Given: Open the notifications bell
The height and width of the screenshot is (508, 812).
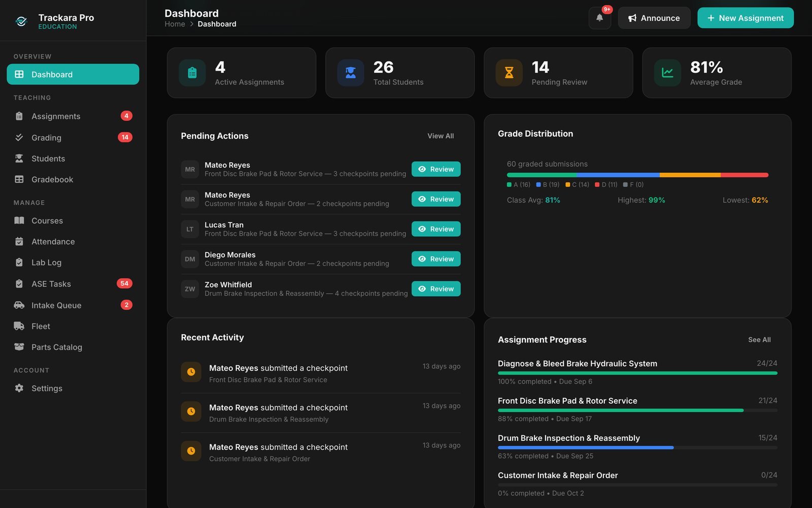Looking at the screenshot, I should [x=599, y=18].
